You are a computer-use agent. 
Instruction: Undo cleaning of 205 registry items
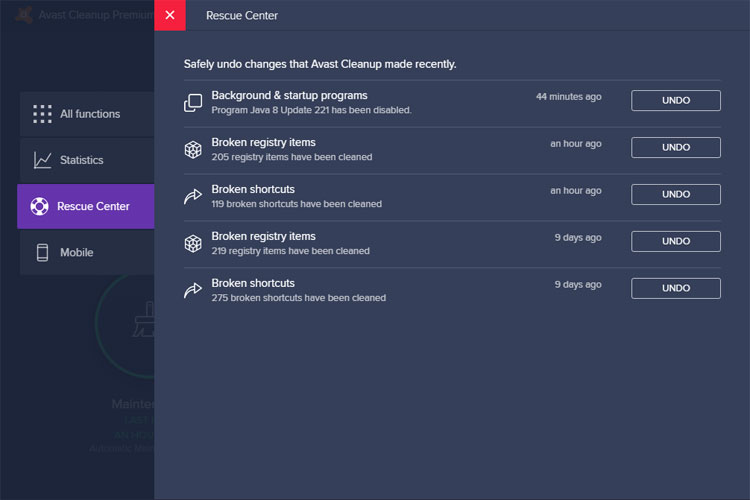pyautogui.click(x=675, y=147)
